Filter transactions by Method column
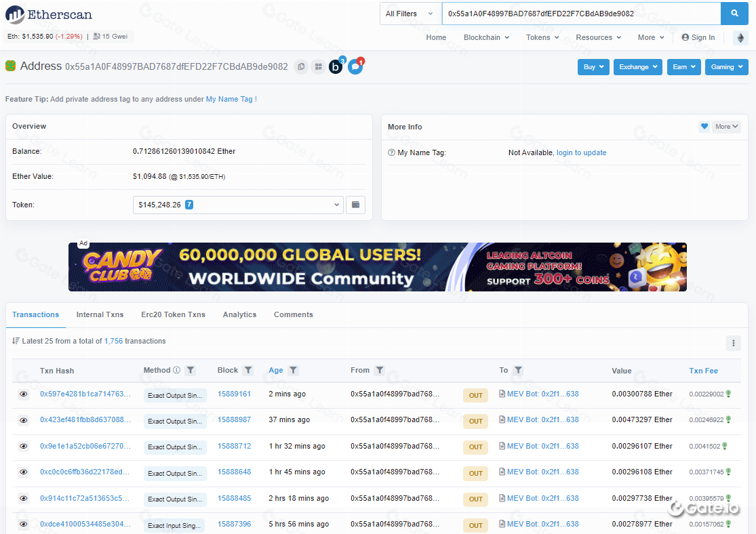Image resolution: width=756 pixels, height=534 pixels. (191, 370)
